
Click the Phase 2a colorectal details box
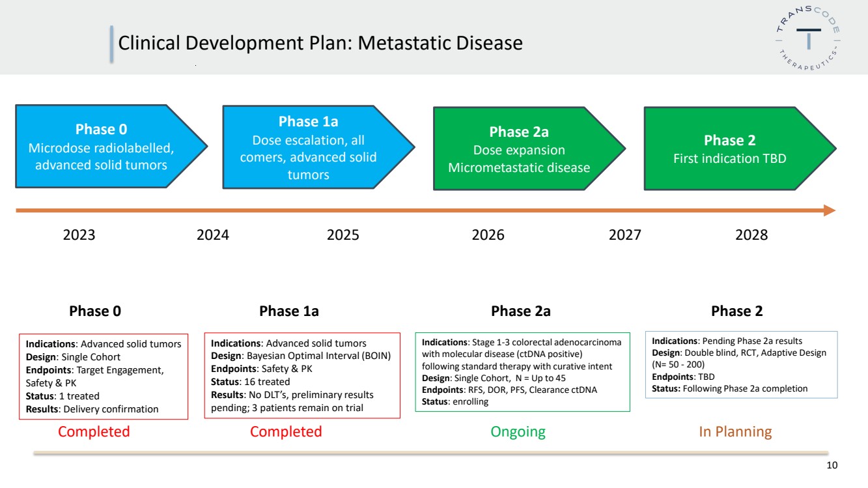pos(522,372)
